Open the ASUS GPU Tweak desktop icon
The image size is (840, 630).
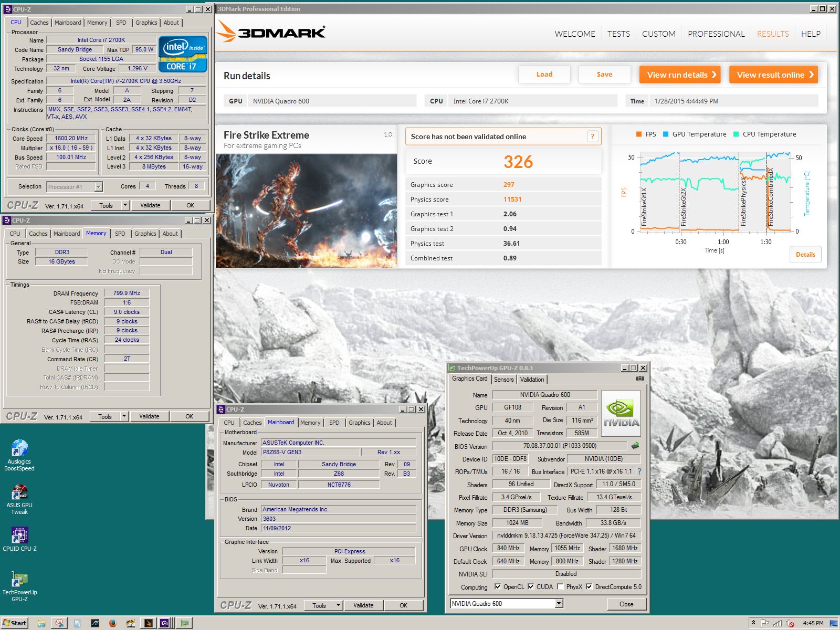[19, 499]
